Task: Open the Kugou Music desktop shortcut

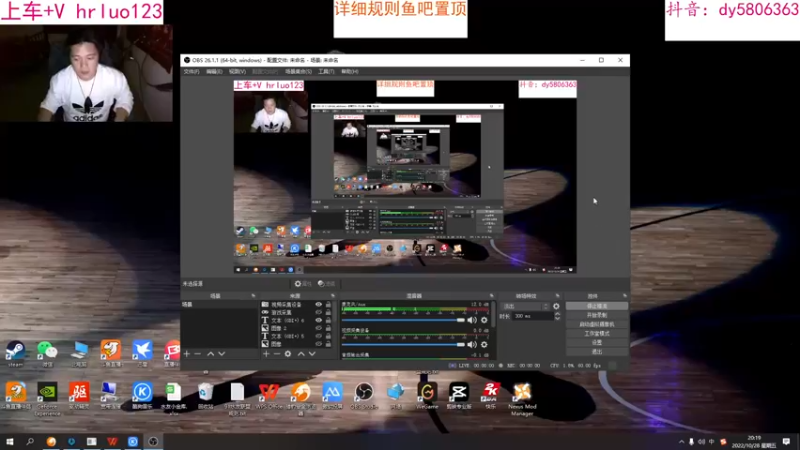Action: [x=142, y=396]
